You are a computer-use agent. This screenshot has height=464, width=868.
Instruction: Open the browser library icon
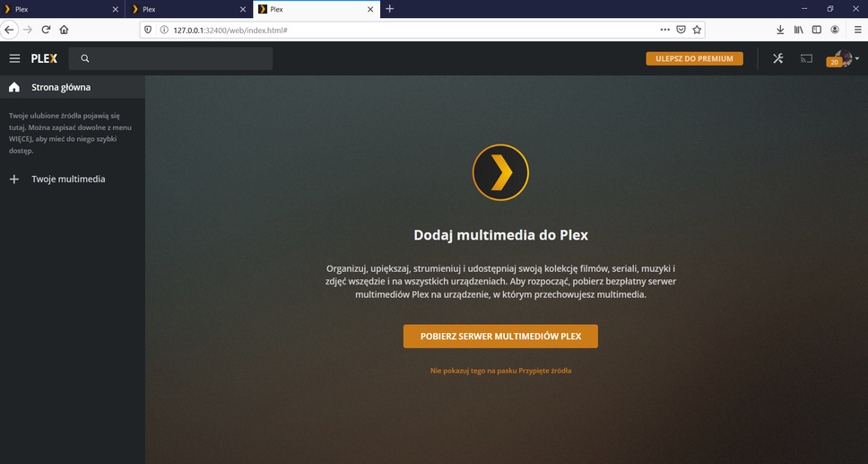798,30
